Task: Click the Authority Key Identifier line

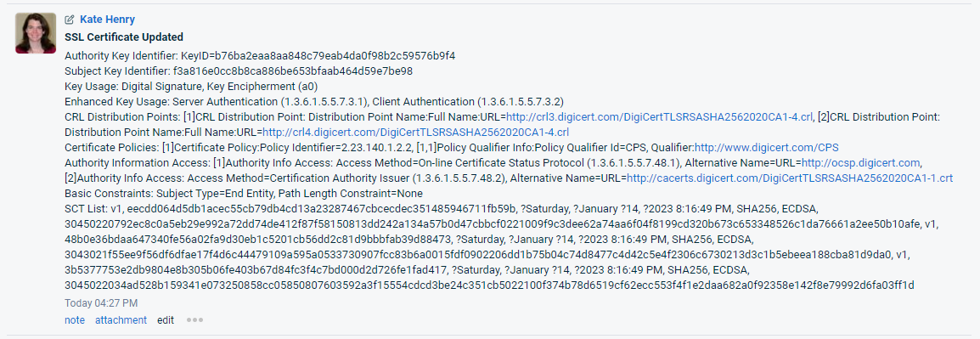Action: pos(260,56)
